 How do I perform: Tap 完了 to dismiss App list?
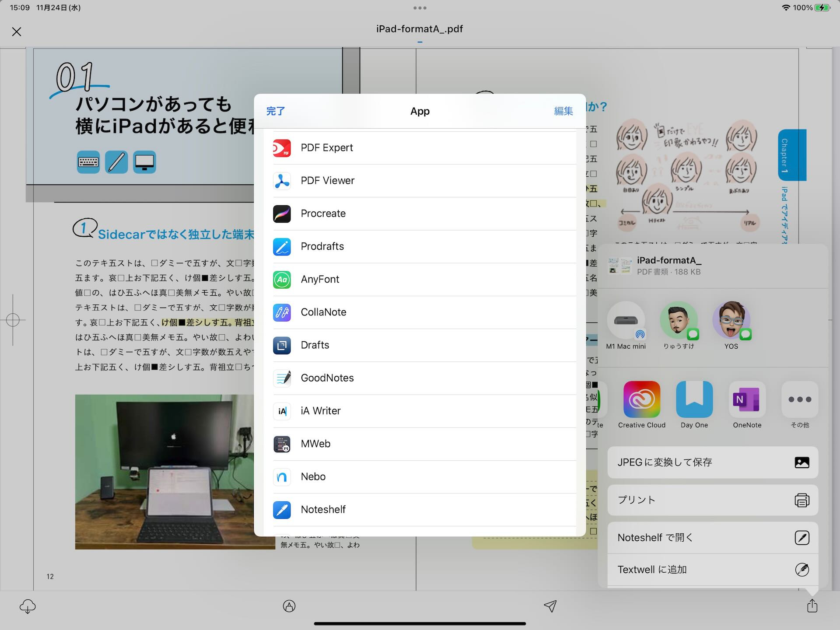pyautogui.click(x=276, y=111)
